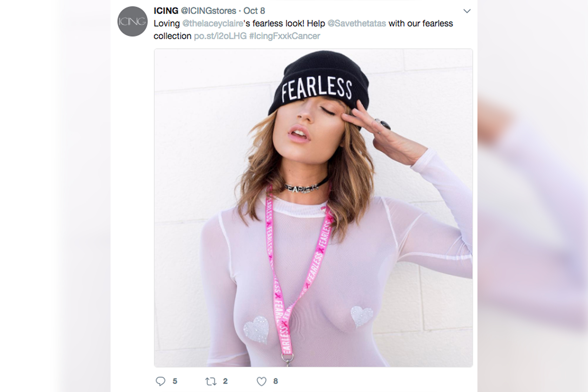Image resolution: width=588 pixels, height=392 pixels.
Task: Open the @Savethetatas mention
Action: (357, 24)
